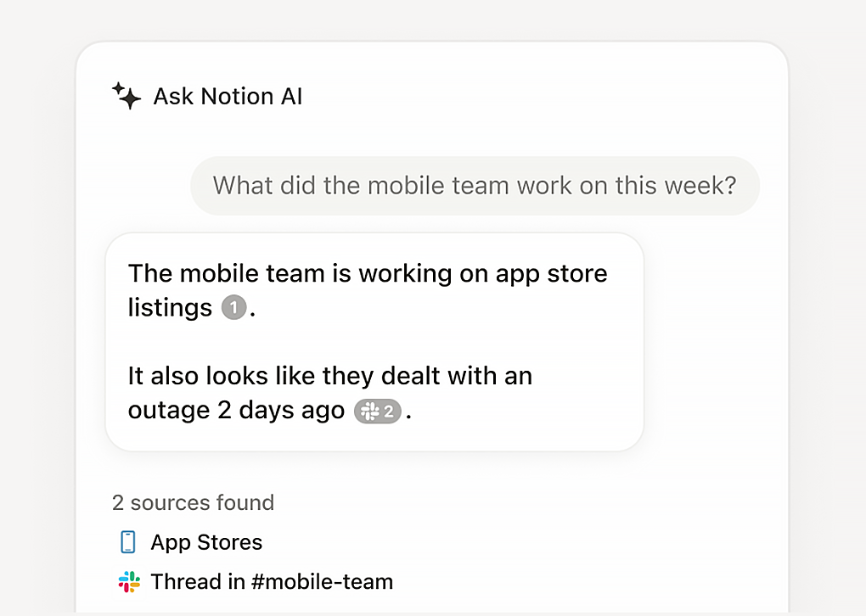Expand the 2 sources found section
This screenshot has width=866, height=616.
[193, 502]
